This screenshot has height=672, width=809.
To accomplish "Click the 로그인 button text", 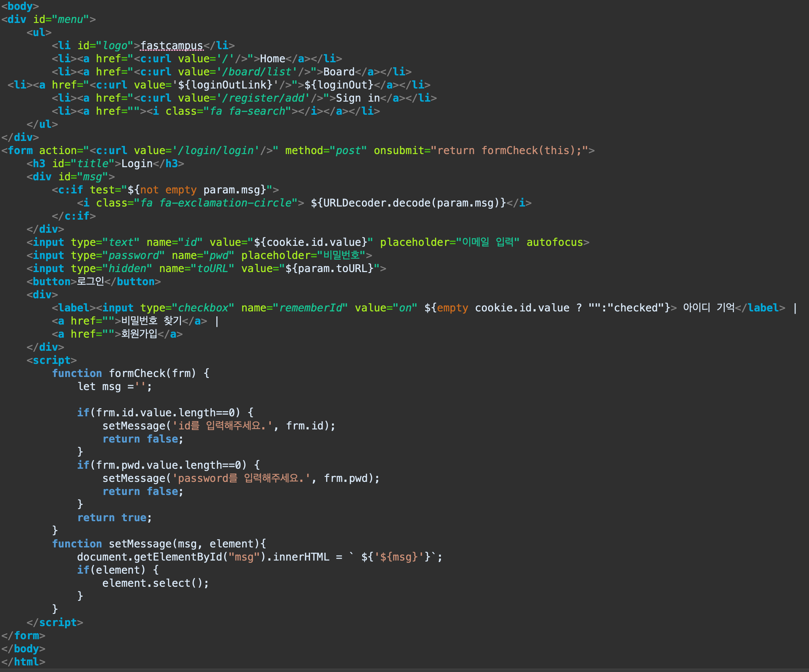I will [90, 282].
